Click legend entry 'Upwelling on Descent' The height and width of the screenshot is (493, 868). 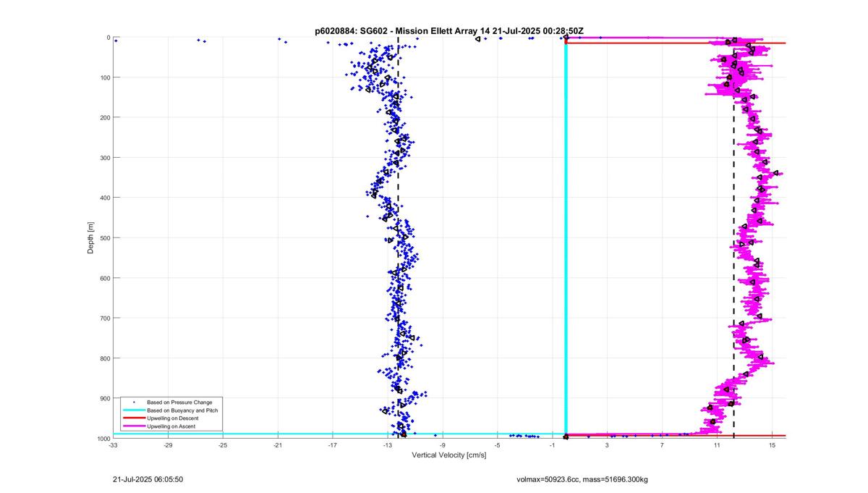[x=172, y=418]
